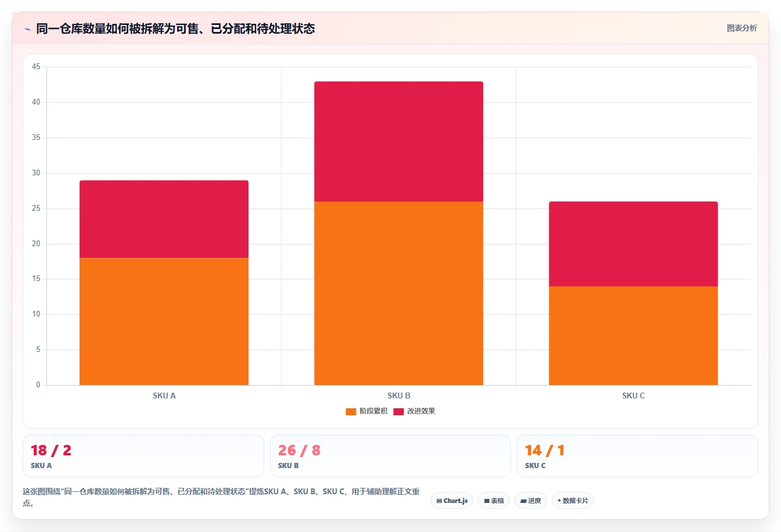Click the 14 / 1 value card
The width and height of the screenshot is (781, 532).
(637, 456)
